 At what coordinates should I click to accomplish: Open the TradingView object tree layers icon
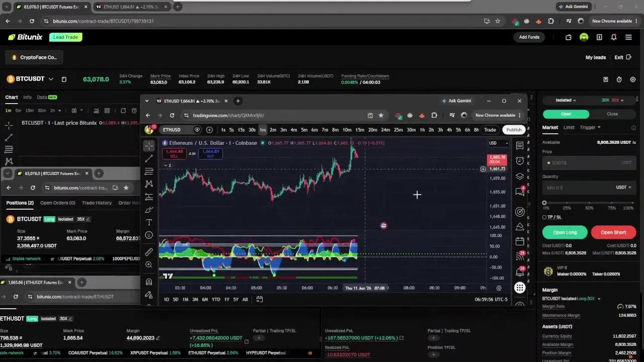(520, 176)
